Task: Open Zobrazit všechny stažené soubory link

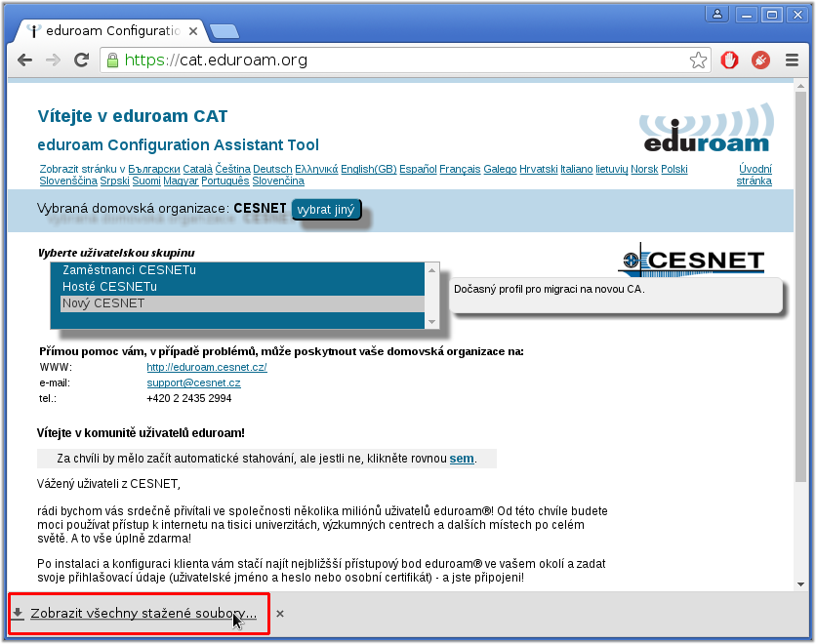Action: [x=143, y=614]
